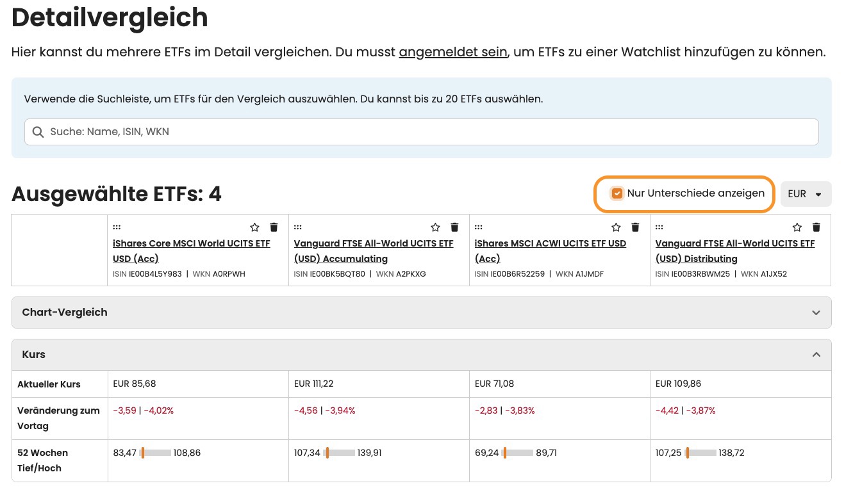This screenshot has height=504, width=853.
Task: Delete Vanguard FTSE All-World Distributing column
Action: pyautogui.click(x=816, y=227)
